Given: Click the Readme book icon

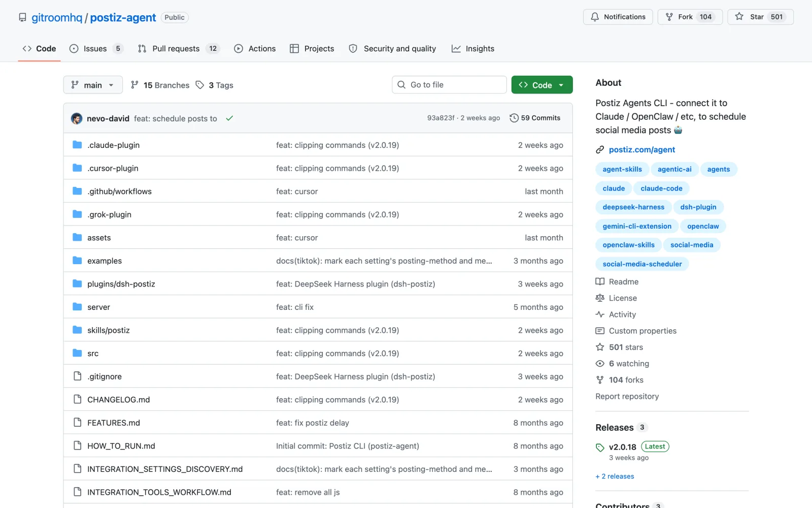Looking at the screenshot, I should (600, 281).
